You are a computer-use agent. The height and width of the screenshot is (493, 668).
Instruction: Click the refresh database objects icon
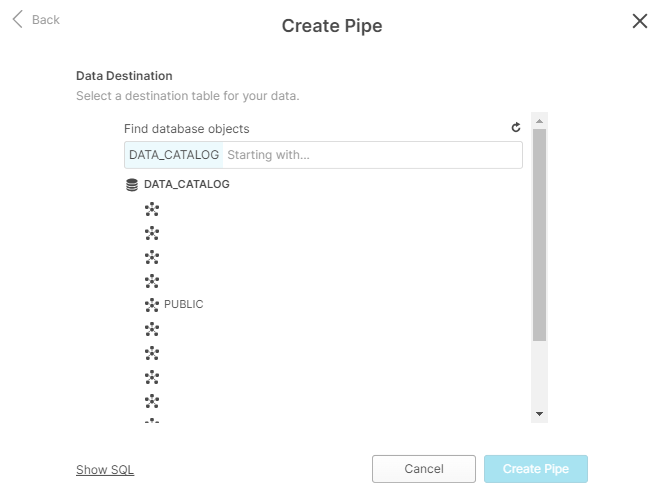[x=516, y=128]
